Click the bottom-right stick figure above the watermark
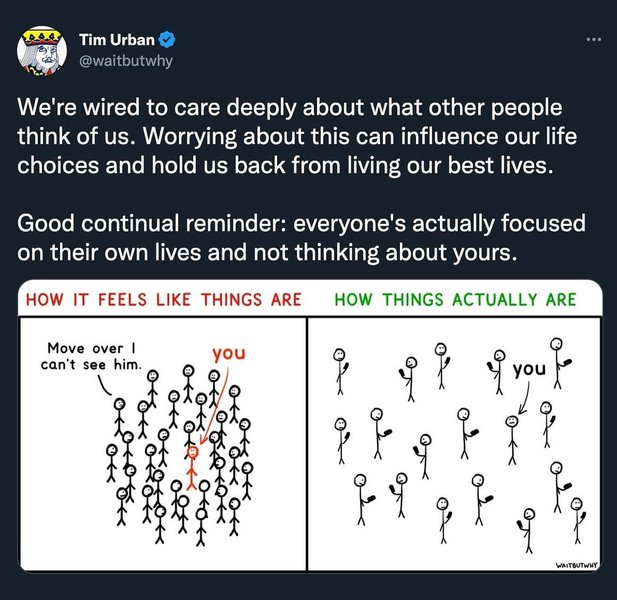 tap(577, 518)
